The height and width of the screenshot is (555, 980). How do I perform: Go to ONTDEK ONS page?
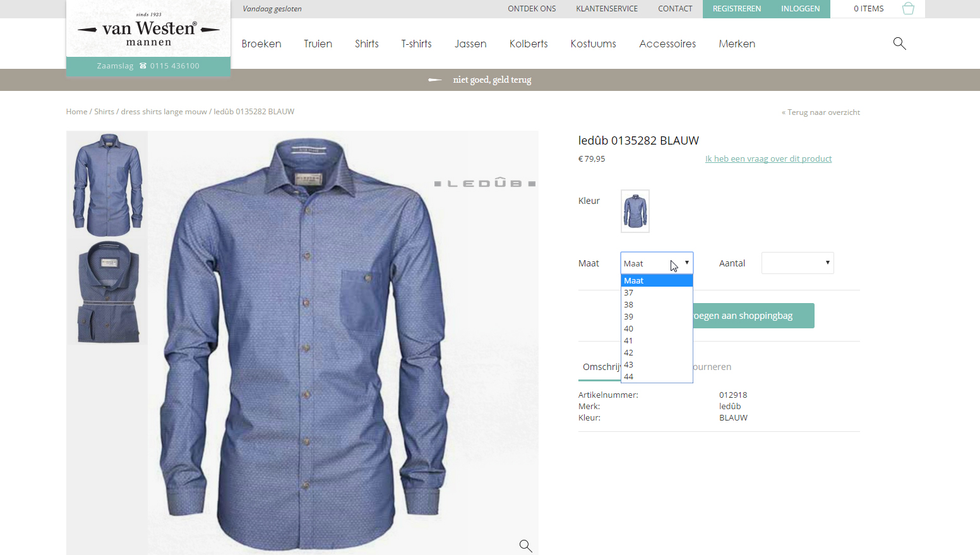(x=532, y=9)
